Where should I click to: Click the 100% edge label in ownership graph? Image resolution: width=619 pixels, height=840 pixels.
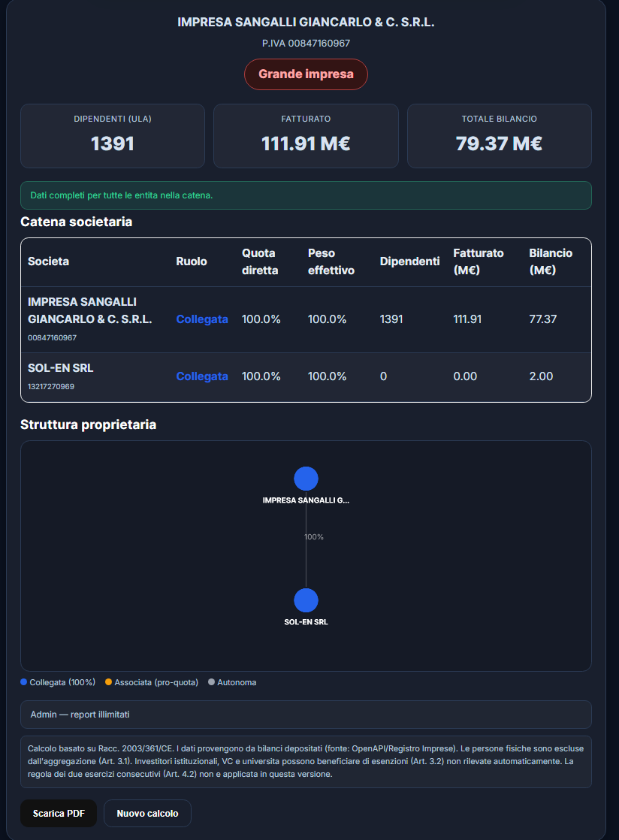click(x=314, y=537)
